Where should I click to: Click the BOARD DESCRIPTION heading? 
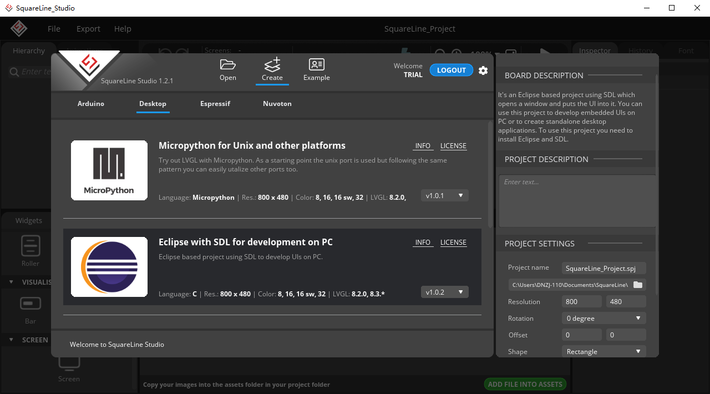coord(544,76)
